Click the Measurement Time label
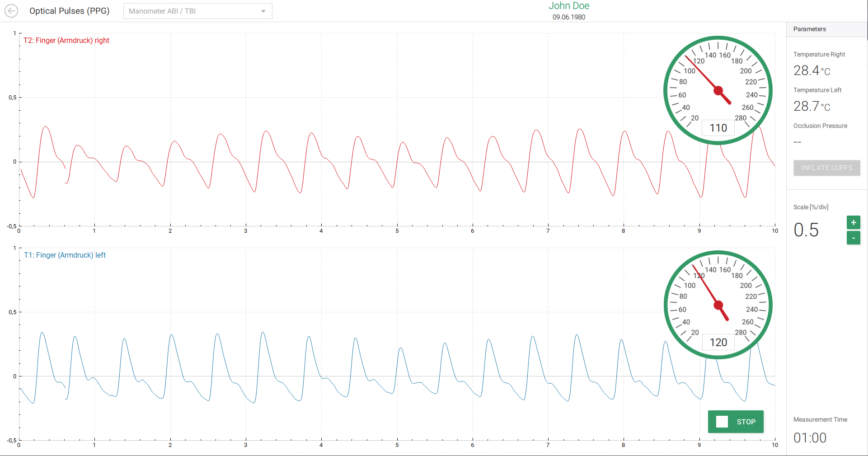868x456 pixels. coord(820,419)
